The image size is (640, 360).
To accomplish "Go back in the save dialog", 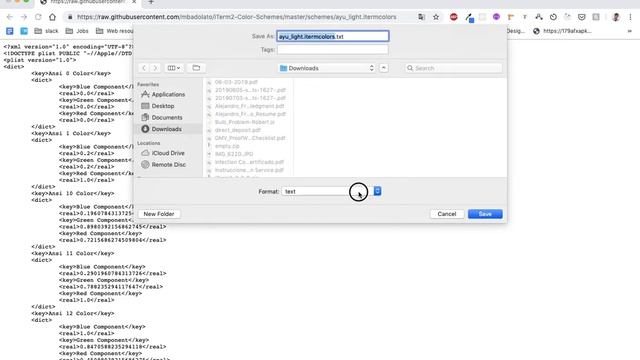I will 144,68.
